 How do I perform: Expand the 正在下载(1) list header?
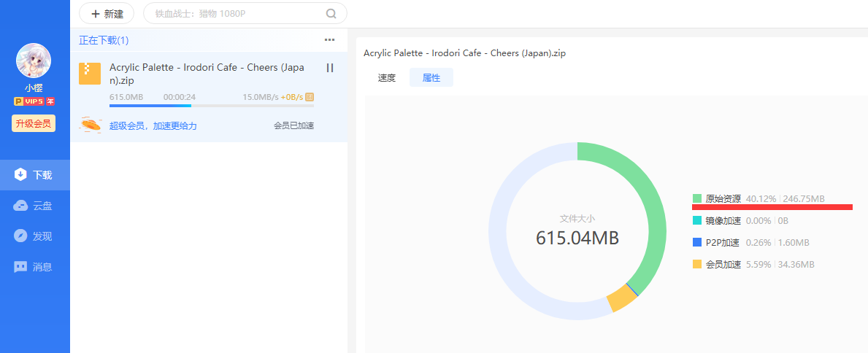coord(104,40)
